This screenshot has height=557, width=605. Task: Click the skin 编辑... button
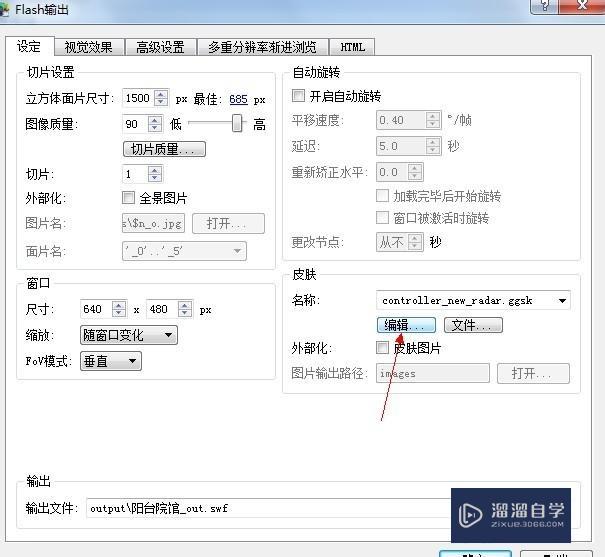point(406,325)
